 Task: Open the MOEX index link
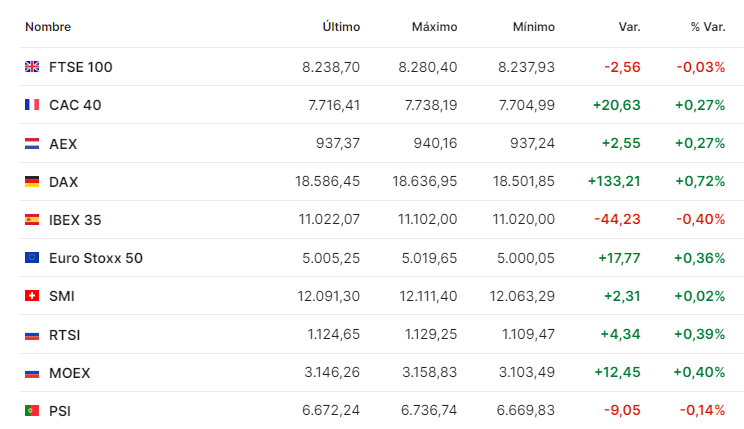tap(70, 373)
